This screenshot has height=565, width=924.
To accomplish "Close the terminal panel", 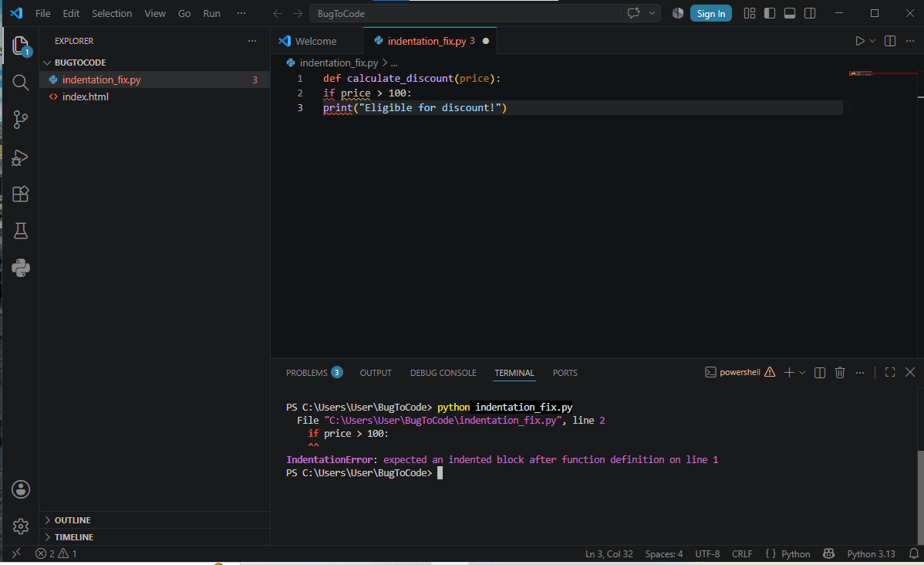I will [x=910, y=372].
